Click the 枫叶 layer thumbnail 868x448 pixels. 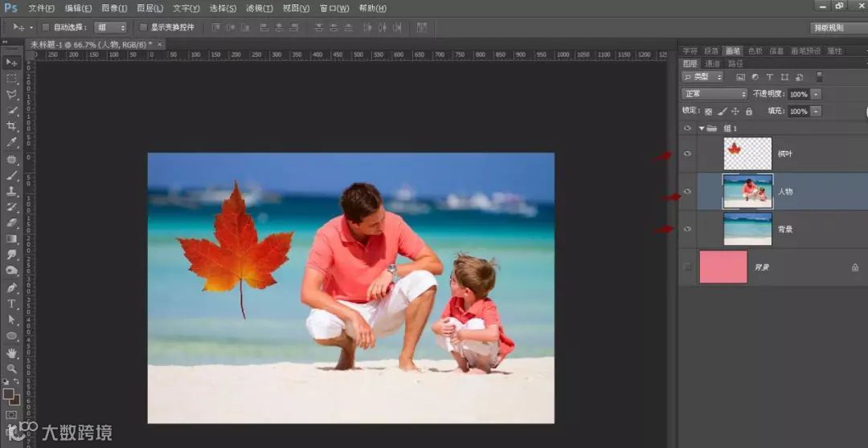[748, 154]
